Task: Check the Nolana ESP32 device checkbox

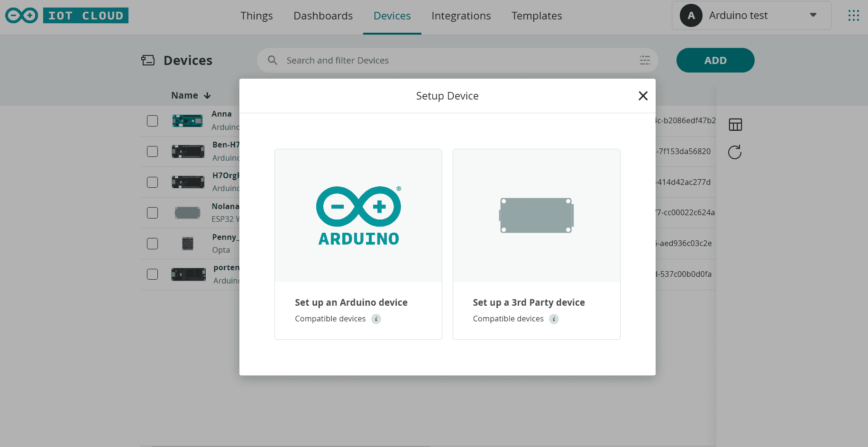Action: [x=152, y=213]
